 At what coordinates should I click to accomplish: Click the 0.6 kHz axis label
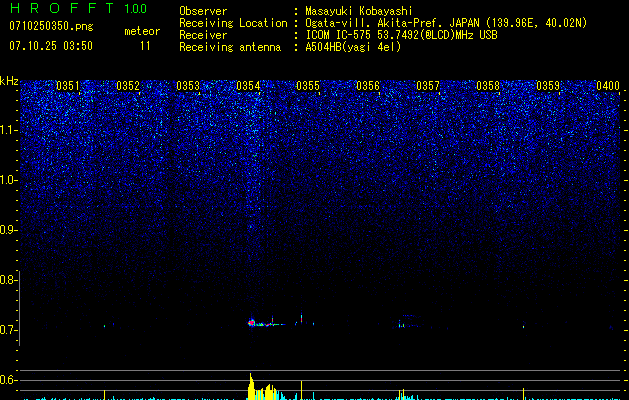[7, 380]
